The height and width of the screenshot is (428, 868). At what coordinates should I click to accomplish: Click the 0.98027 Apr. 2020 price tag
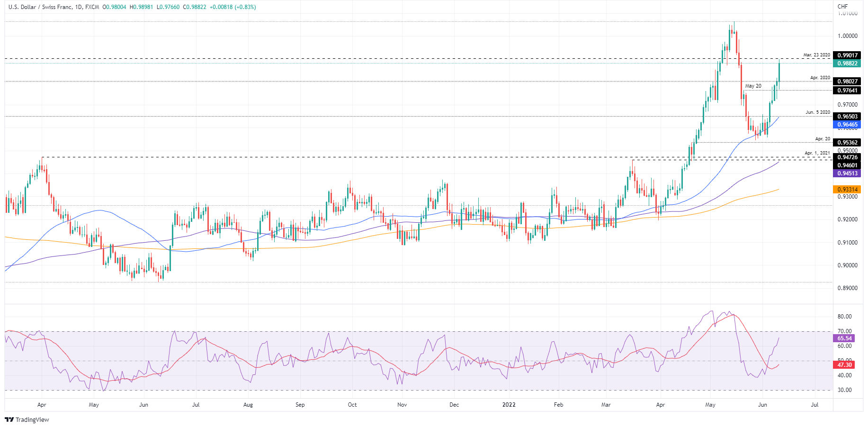click(847, 82)
